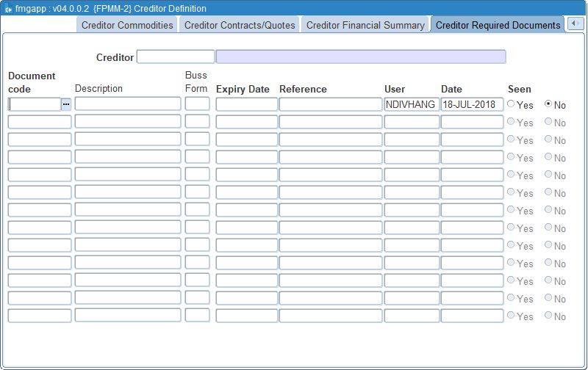Click the Date field showing 18-JUL-2018

[472, 104]
